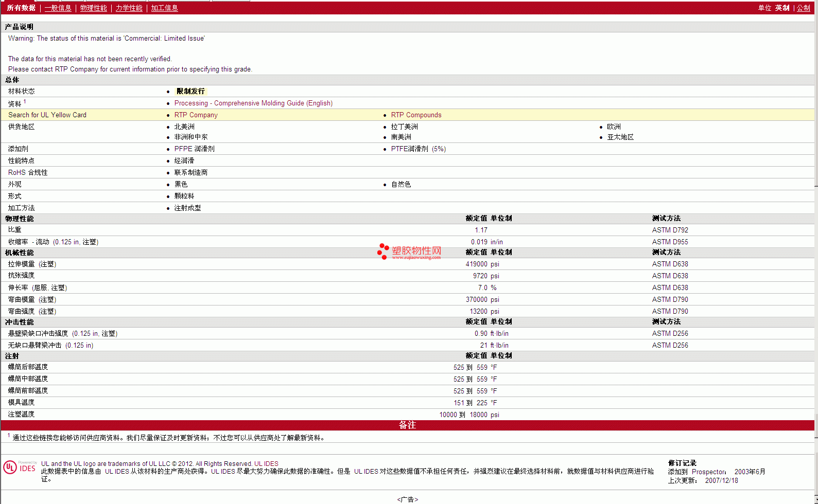Click flexural modulus value 370000 psi
This screenshot has height=504, width=818.
click(x=482, y=300)
